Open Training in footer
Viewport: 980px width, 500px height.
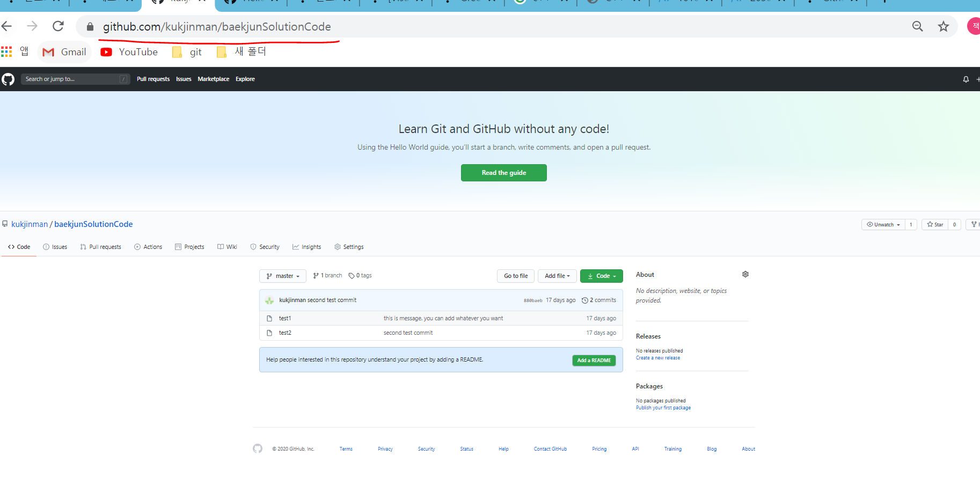[x=673, y=449]
